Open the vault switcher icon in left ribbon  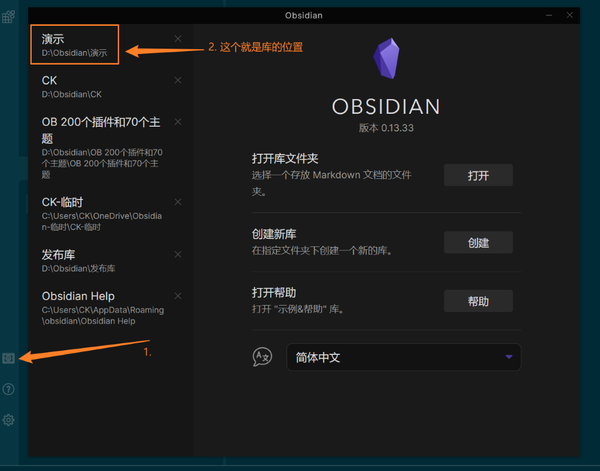pyautogui.click(x=8, y=358)
